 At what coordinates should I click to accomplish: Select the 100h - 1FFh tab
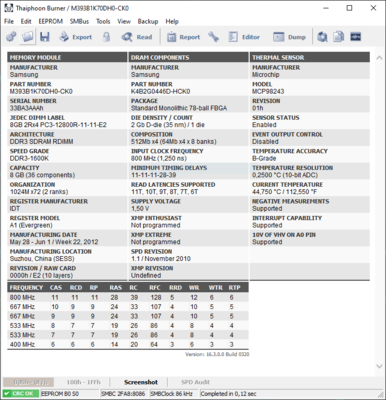click(x=83, y=382)
